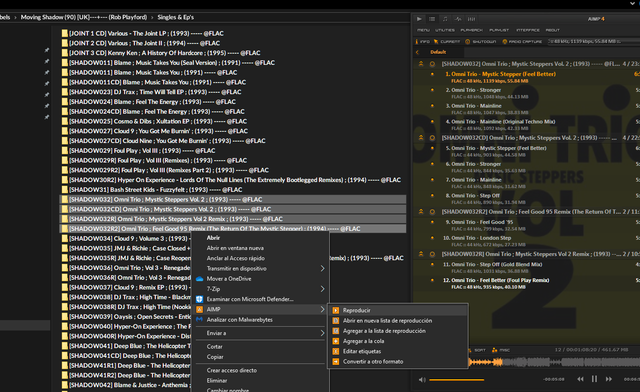Choose Agregar a la lista de reproducción
Image resolution: width=640 pixels, height=392 pixels.
coord(384,331)
